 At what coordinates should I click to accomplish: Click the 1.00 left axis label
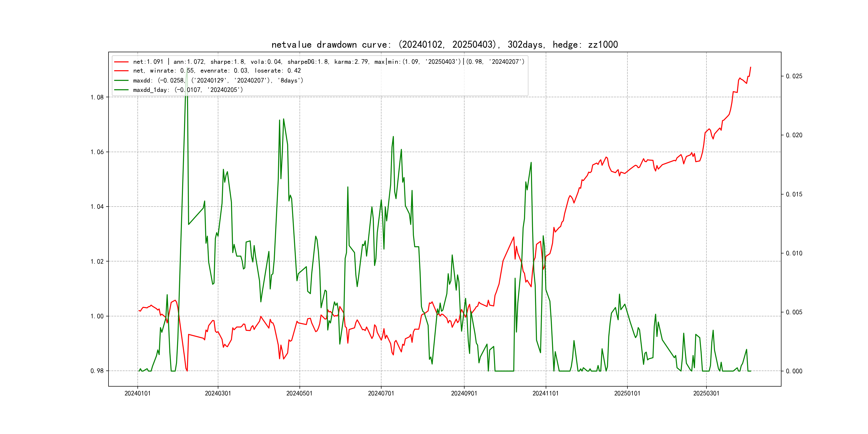coord(97,316)
